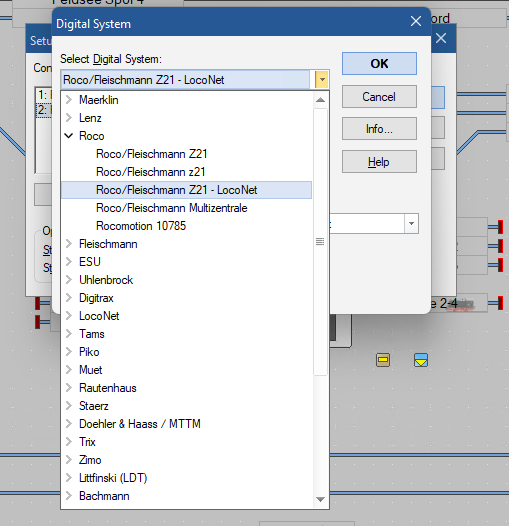Viewport: 509px width, 526px height.
Task: Expand the Tams tree node
Action: coord(69,334)
